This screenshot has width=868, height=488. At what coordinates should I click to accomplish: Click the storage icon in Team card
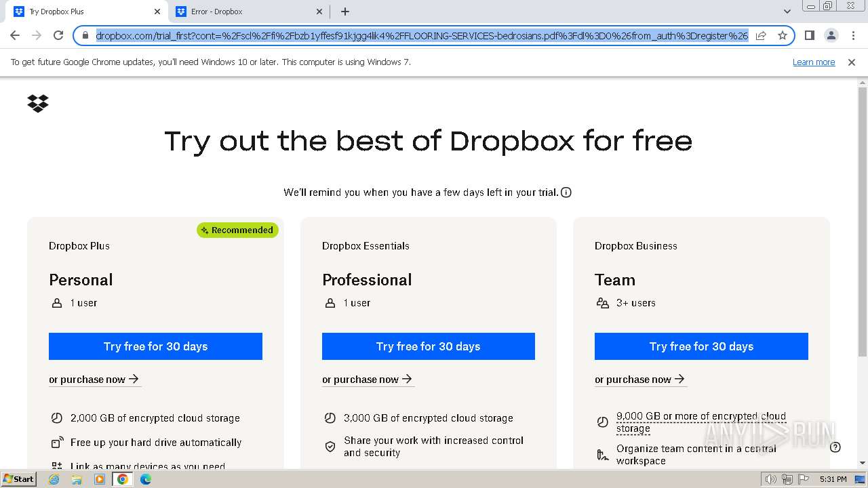coord(603,422)
